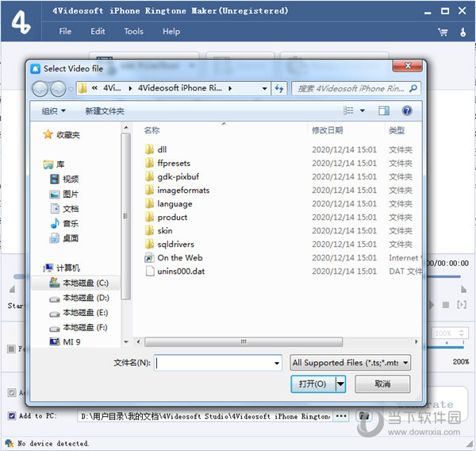Open the blue help question icon
The height and width of the screenshot is (451, 476).
407,110
